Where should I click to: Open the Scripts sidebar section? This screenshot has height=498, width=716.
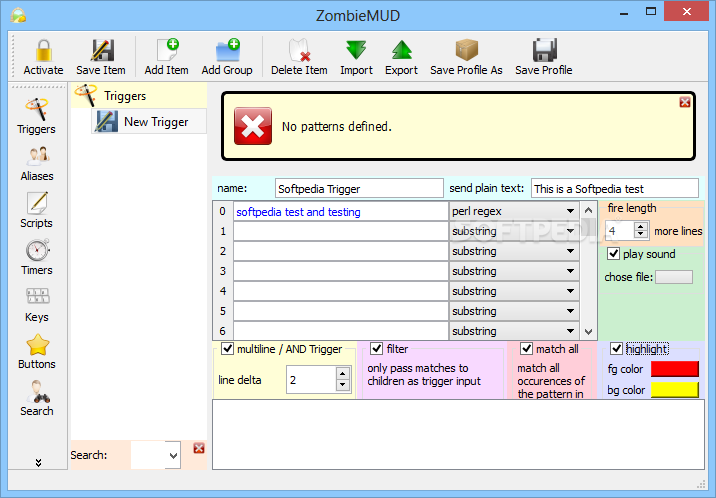click(37, 210)
